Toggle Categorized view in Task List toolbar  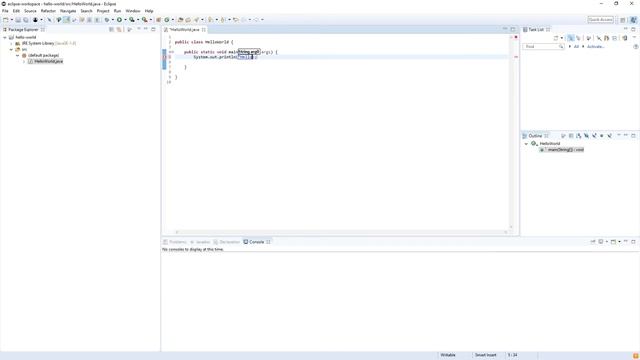point(571,38)
